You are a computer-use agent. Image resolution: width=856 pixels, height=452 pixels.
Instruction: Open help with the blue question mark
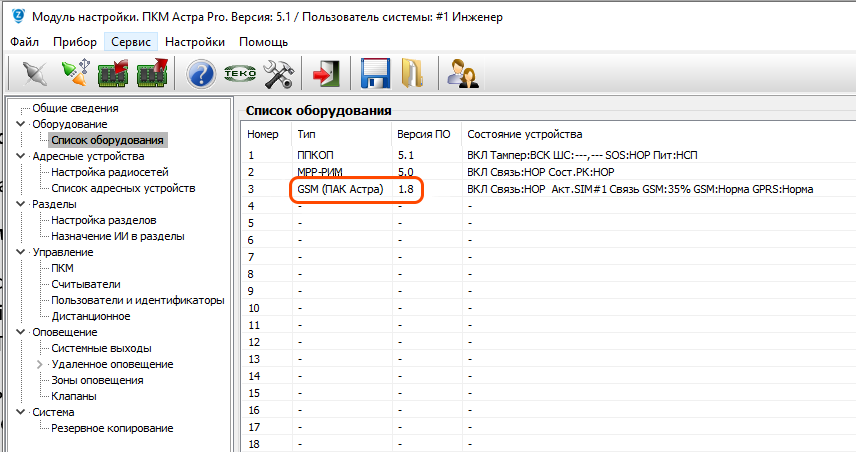pyautogui.click(x=202, y=74)
